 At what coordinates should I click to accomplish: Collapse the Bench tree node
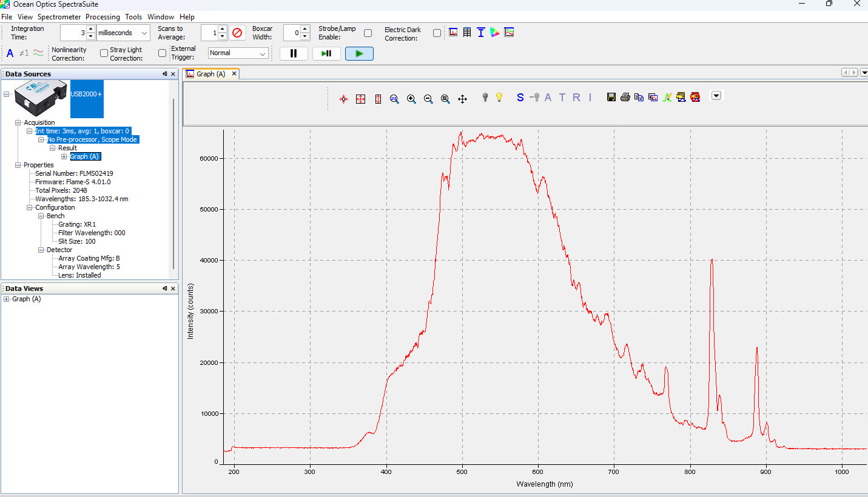click(x=41, y=216)
